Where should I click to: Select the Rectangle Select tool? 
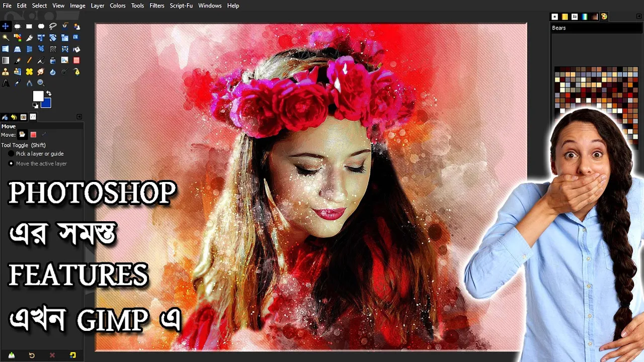coord(29,26)
